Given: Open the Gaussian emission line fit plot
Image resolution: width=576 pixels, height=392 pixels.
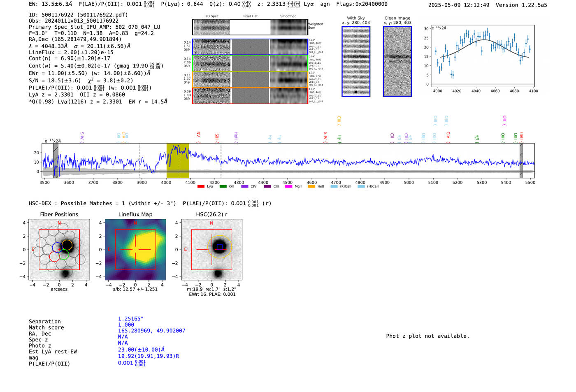Looking at the screenshot, I should [482, 56].
